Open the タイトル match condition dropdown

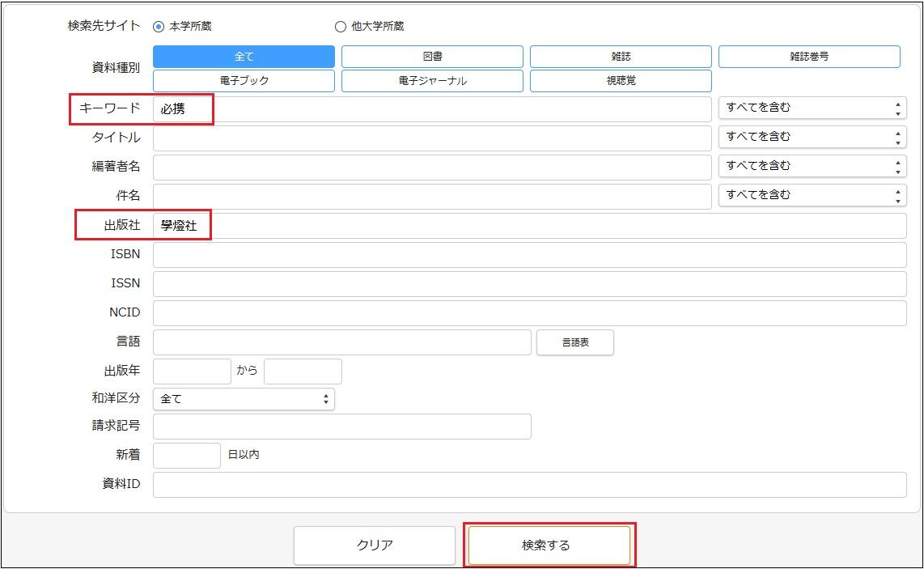(x=812, y=137)
